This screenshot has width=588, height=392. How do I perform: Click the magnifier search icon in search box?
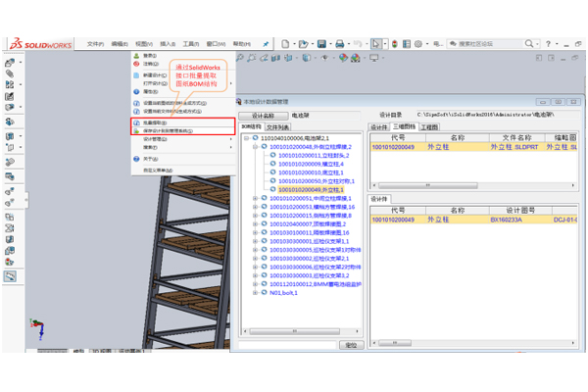tap(529, 44)
